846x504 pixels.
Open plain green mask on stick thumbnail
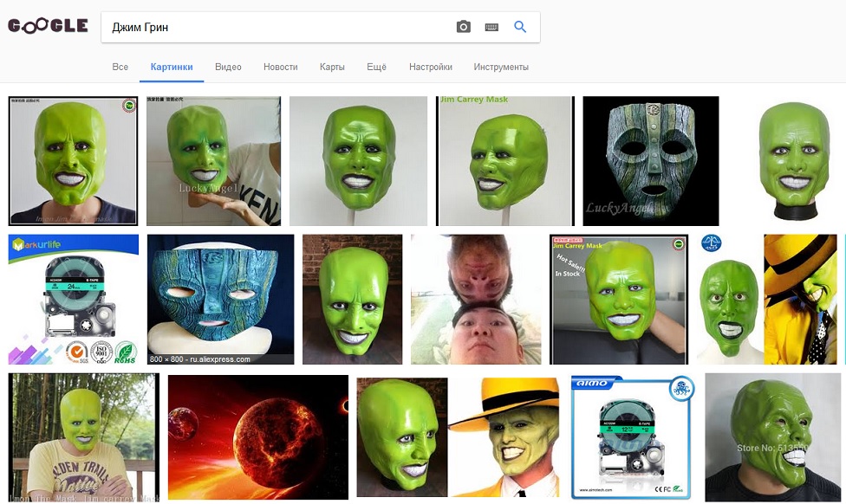click(x=358, y=160)
